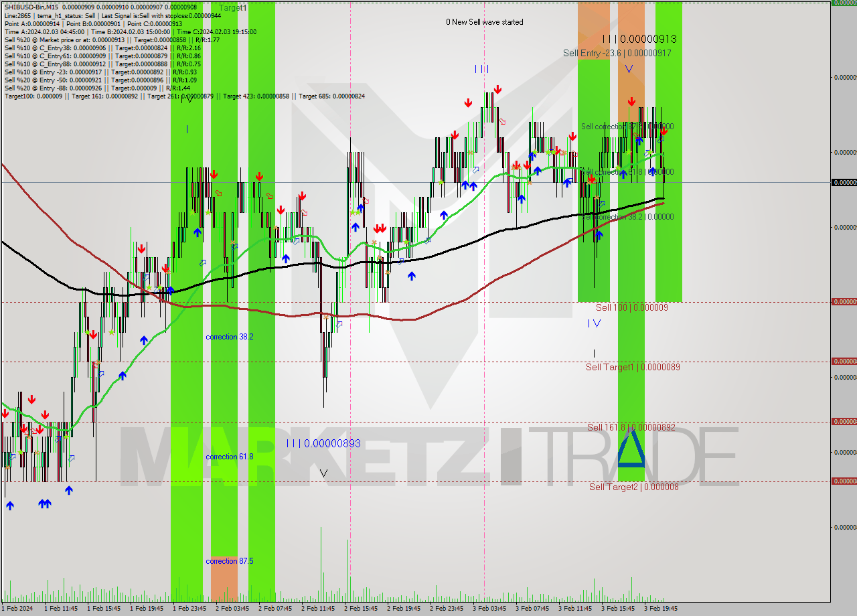The height and width of the screenshot is (616, 857).
Task: Select the '1 Feb 11:45' time axis label
Action: [61, 609]
